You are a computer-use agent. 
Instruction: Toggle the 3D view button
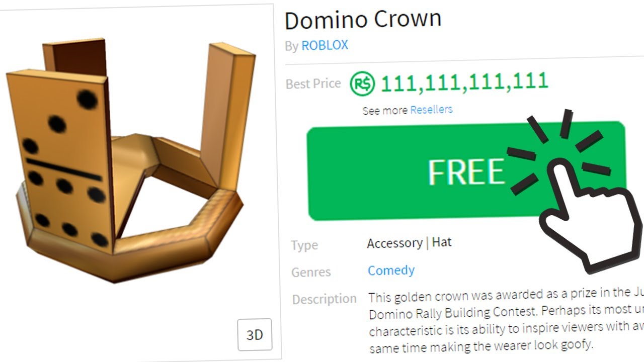coord(255,334)
